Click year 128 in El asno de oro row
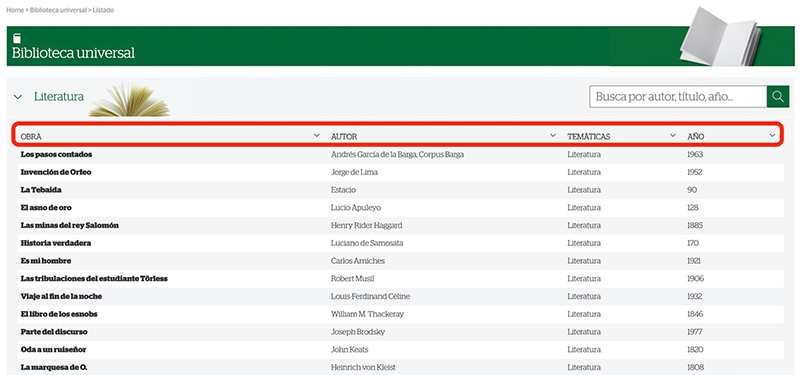 pos(693,208)
